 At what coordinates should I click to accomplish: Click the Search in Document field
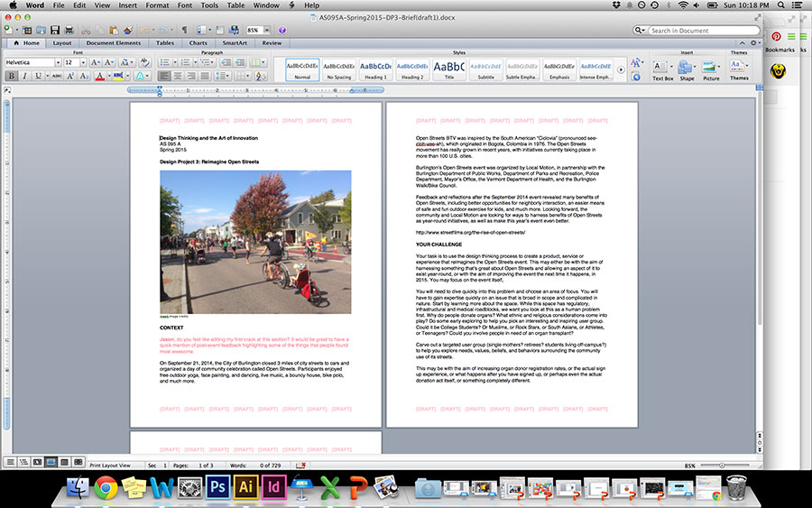point(704,31)
